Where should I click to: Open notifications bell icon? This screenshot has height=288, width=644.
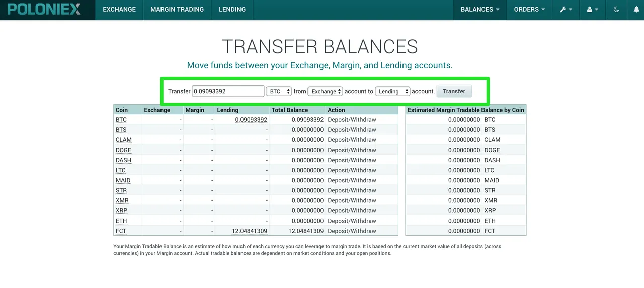tap(635, 10)
